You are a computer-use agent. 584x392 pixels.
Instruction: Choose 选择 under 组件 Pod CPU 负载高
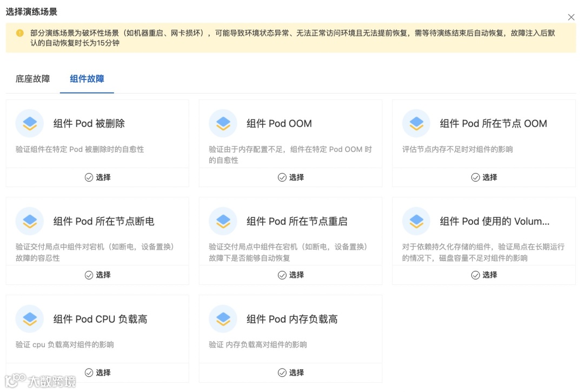tap(97, 373)
